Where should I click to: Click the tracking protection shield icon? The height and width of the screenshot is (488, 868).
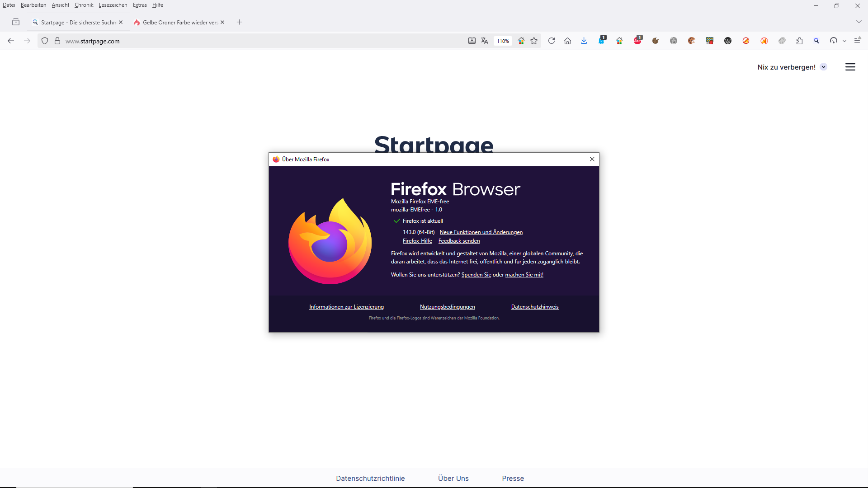coord(45,41)
